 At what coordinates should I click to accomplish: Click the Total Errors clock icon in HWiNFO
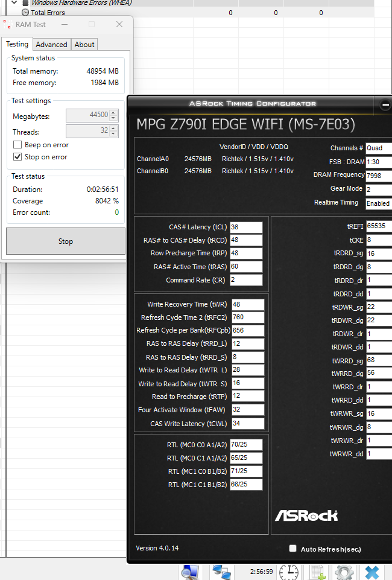25,13
